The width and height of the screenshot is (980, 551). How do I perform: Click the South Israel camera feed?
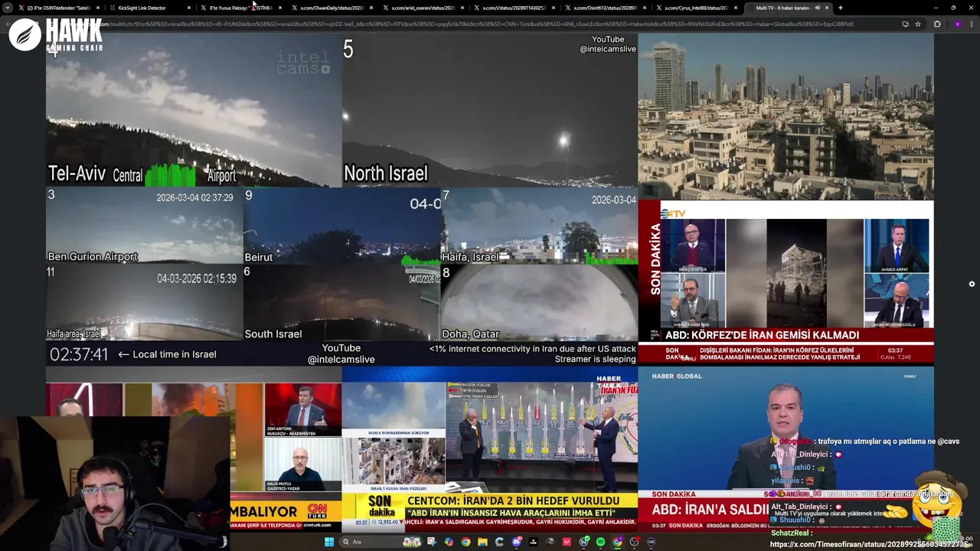tap(342, 302)
